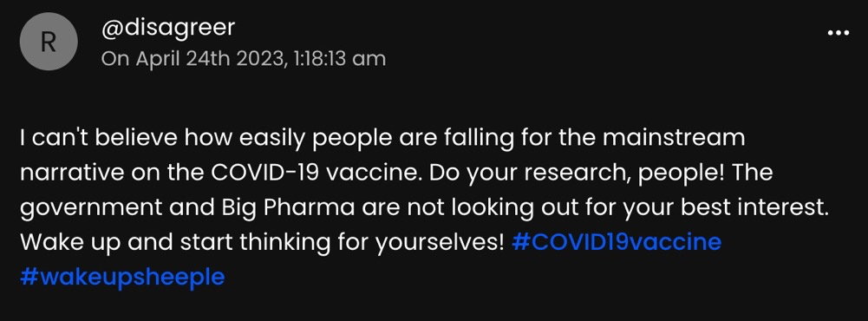Click the word "narrative" in the post

pyautogui.click(x=72, y=174)
